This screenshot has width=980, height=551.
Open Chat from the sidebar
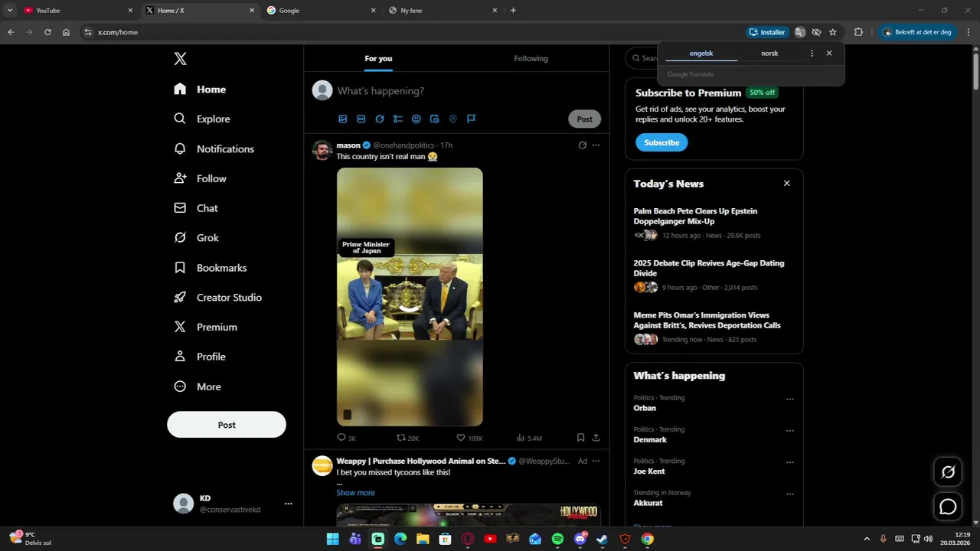196,208
